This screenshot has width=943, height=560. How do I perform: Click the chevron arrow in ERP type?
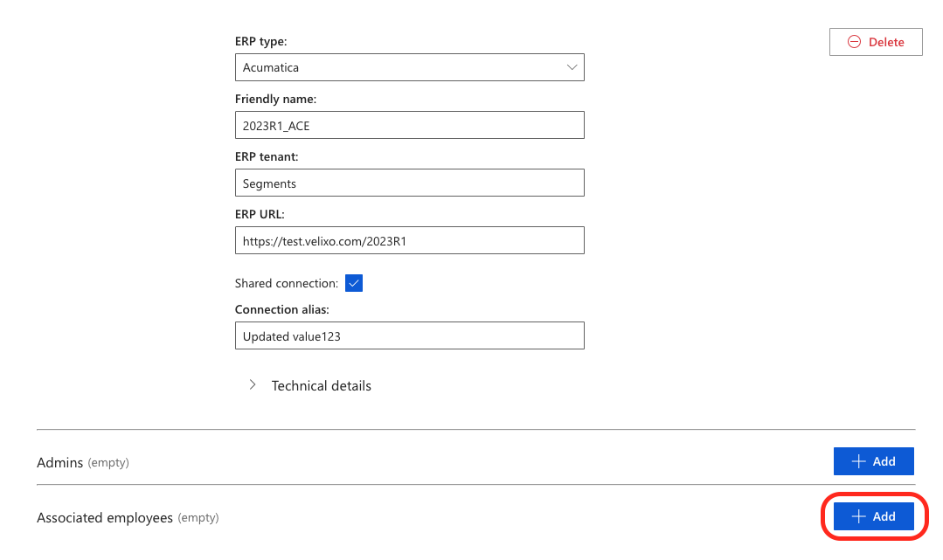coord(572,67)
